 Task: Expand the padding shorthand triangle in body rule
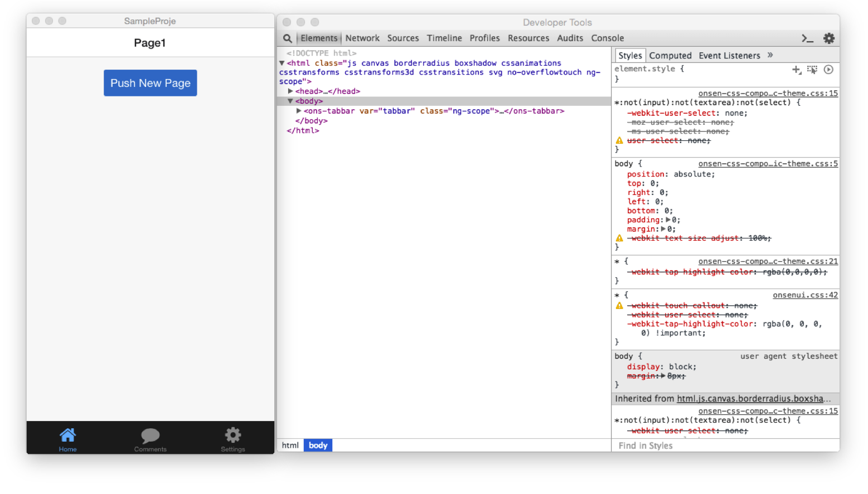coord(668,220)
